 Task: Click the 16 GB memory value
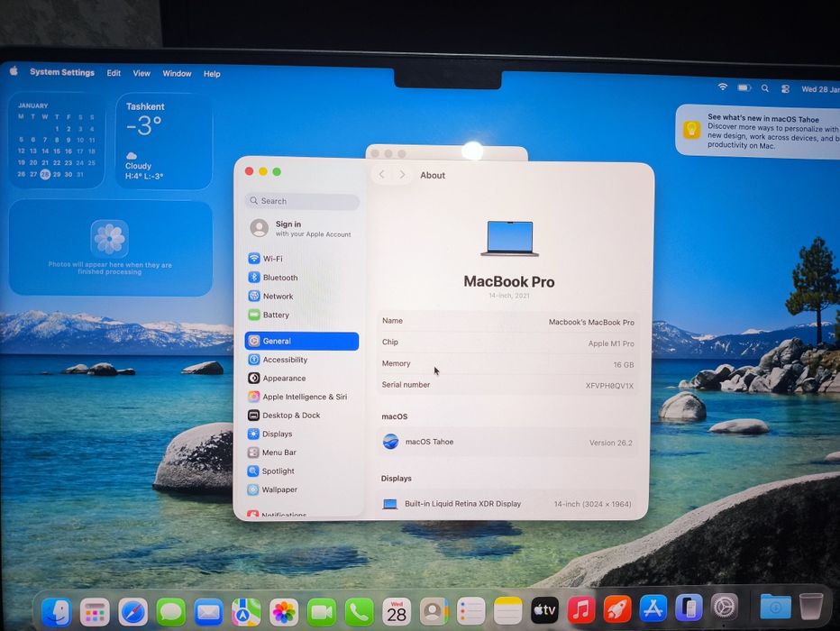click(x=624, y=365)
